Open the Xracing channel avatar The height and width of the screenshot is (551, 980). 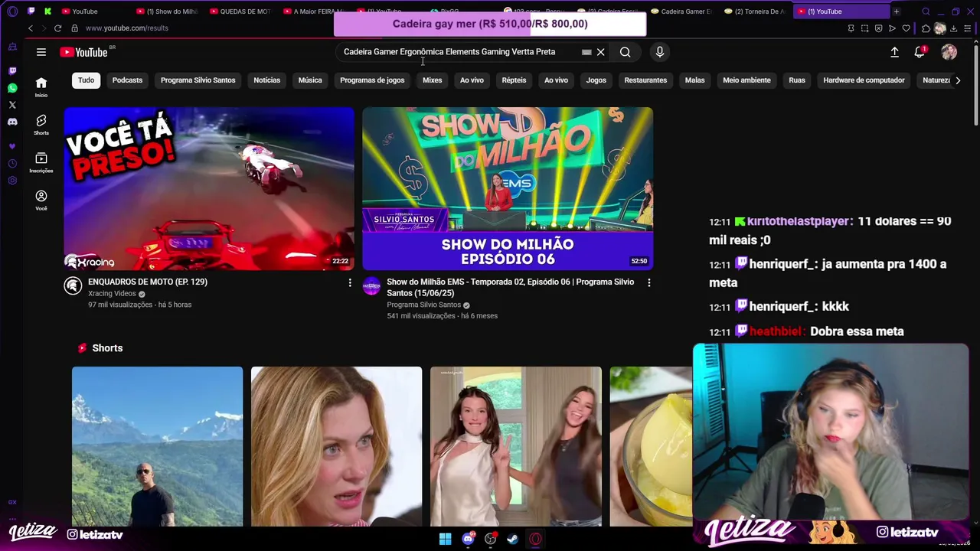tap(73, 285)
